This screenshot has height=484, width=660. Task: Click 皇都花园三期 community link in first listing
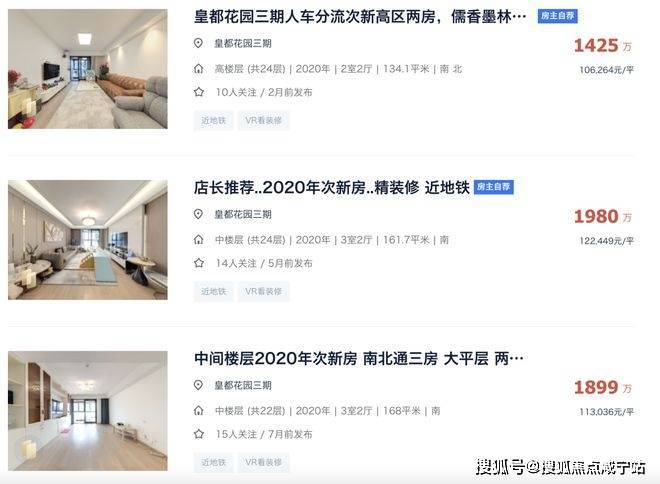pos(243,43)
